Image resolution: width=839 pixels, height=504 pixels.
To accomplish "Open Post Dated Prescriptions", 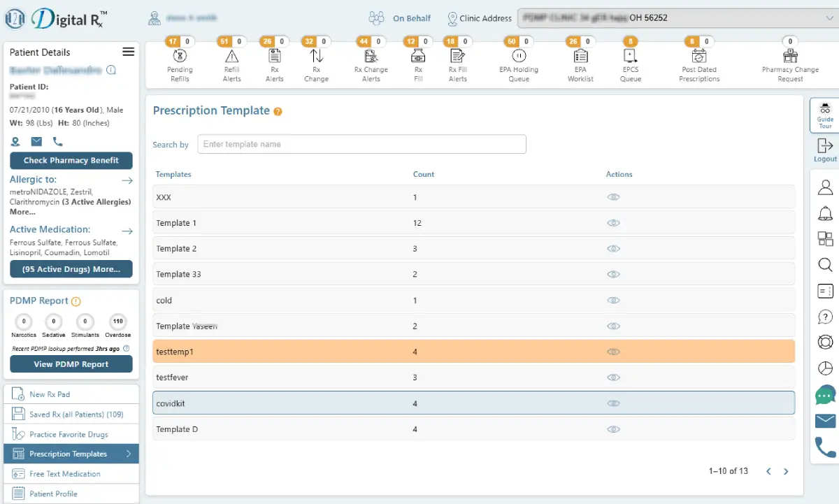I will [x=699, y=62].
